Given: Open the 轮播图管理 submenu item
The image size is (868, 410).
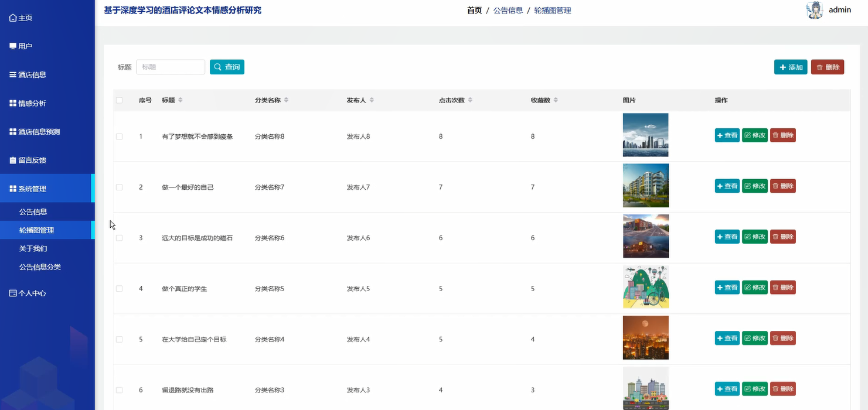Looking at the screenshot, I should [x=47, y=230].
